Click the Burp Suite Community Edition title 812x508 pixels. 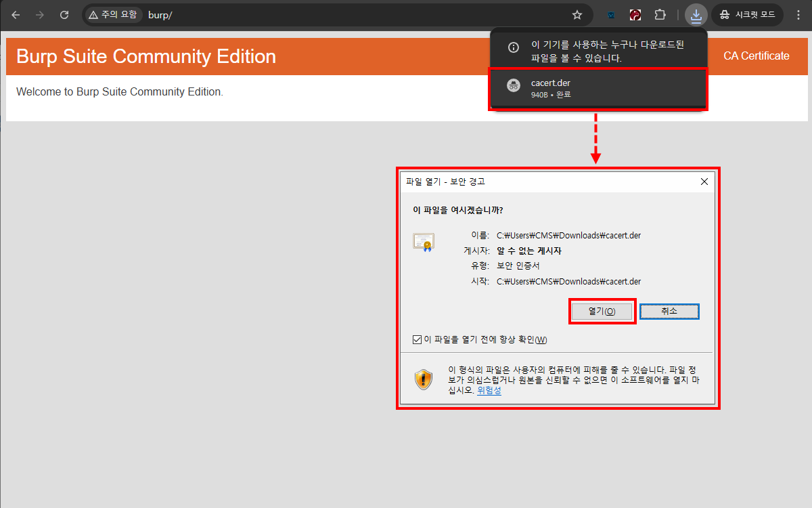click(146, 56)
